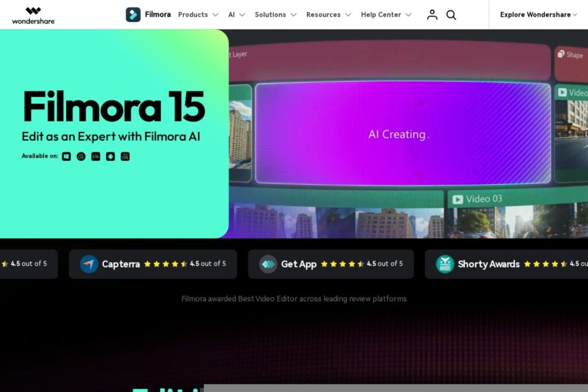Expand the Help Center menu
The image size is (588, 392).
(x=386, y=14)
